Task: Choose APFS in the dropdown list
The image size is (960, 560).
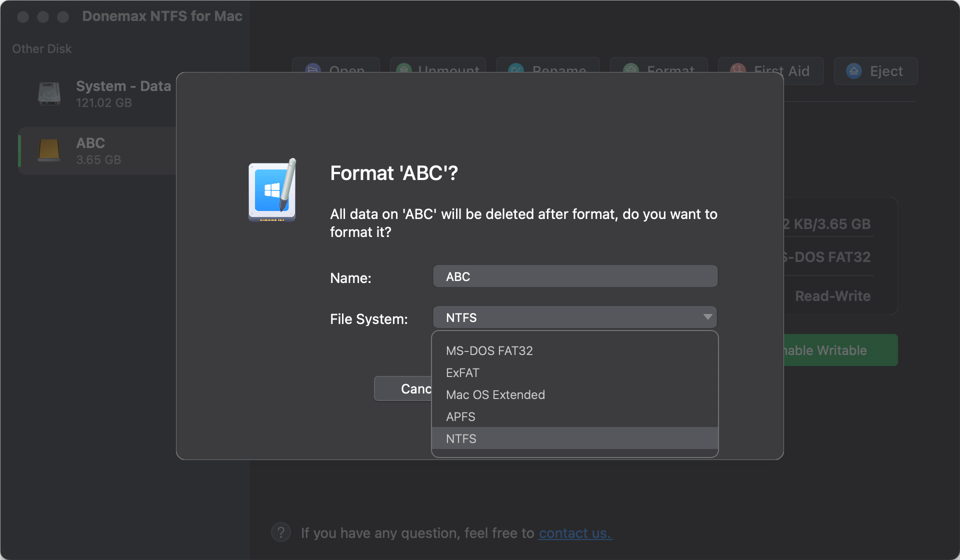Action: coord(460,416)
